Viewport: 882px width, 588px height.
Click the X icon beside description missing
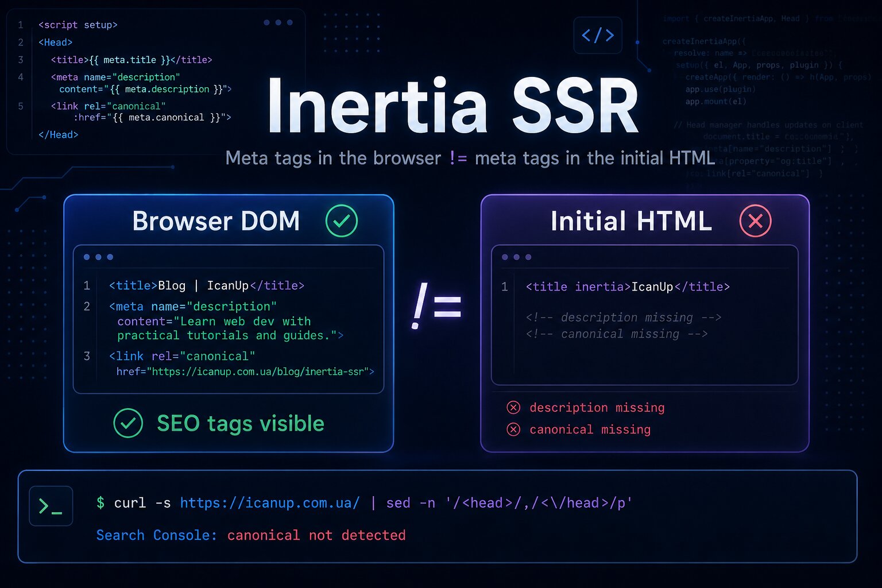(513, 408)
